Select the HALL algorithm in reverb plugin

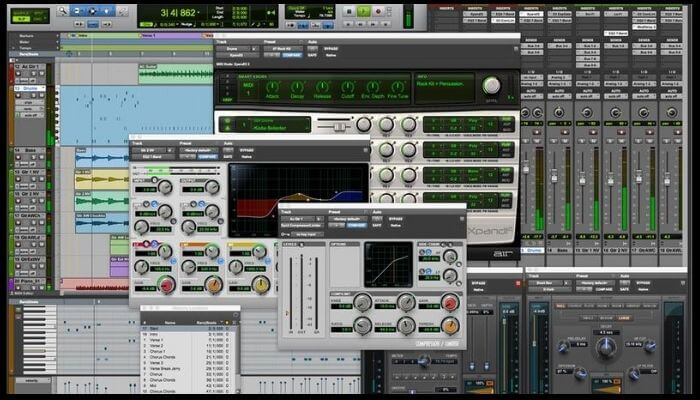561,306
